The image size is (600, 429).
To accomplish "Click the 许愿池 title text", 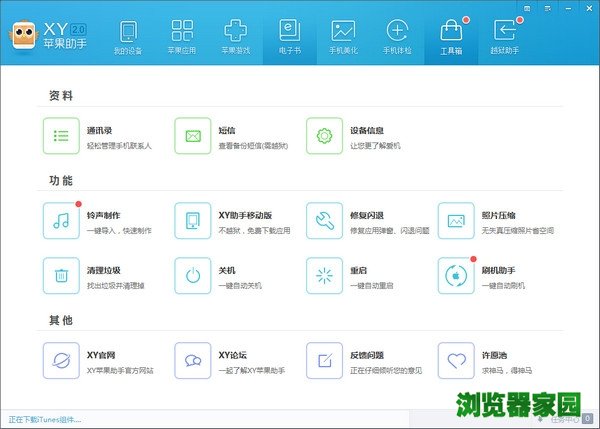I will click(x=494, y=355).
